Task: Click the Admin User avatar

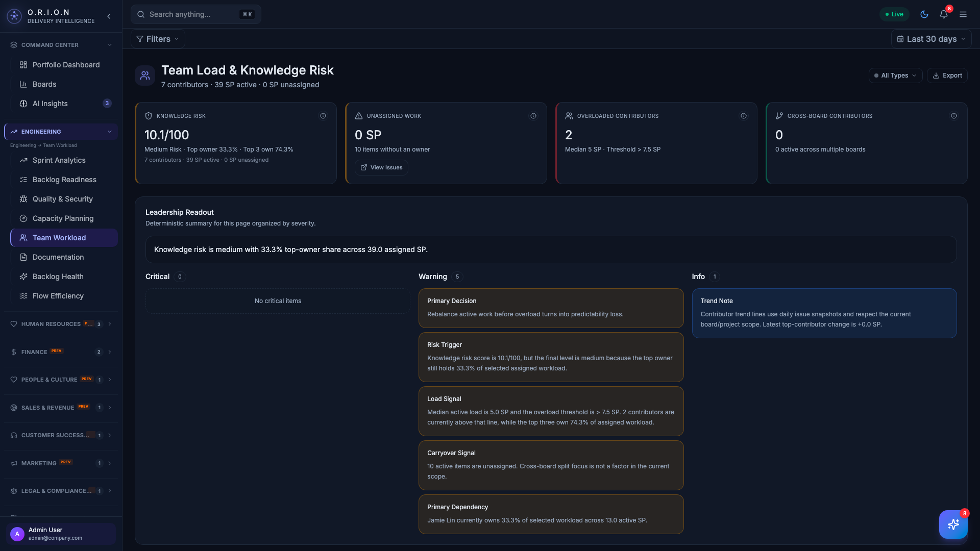Action: point(17,534)
